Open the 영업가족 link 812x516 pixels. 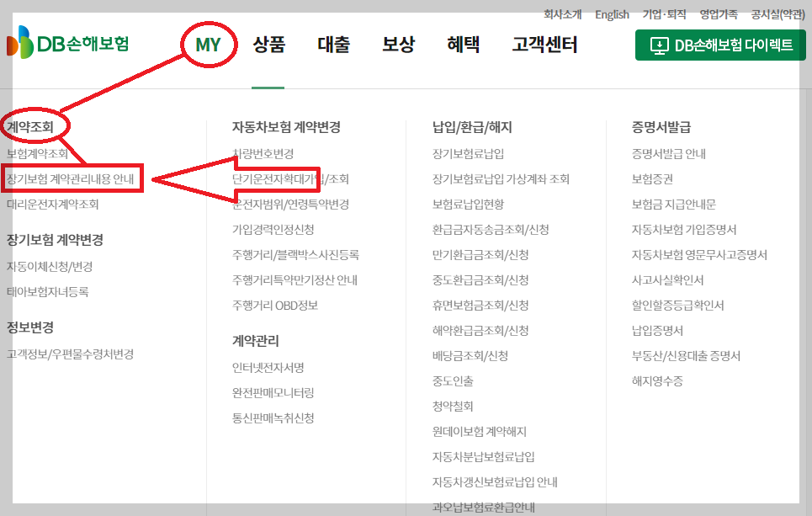pyautogui.click(x=719, y=14)
